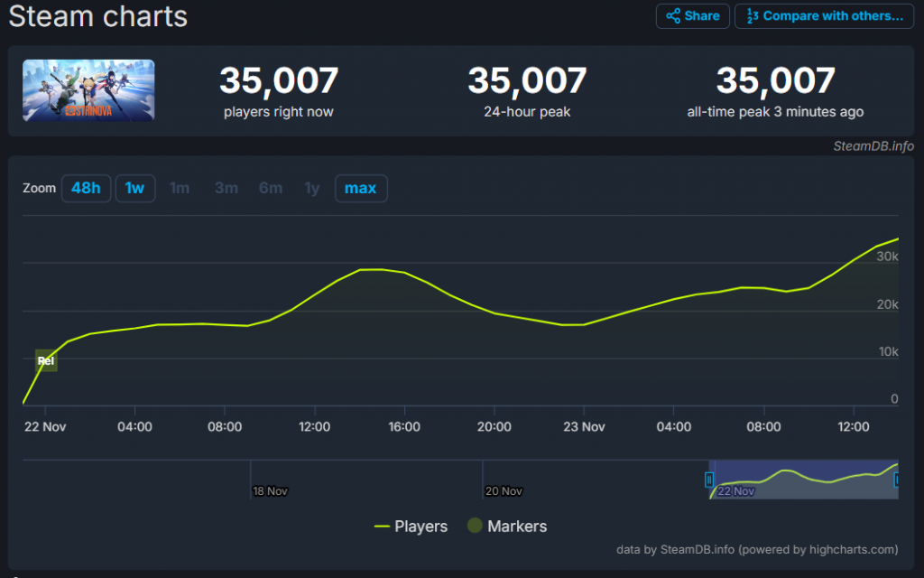Click the '20:00' axis label
The image size is (924, 578).
click(x=494, y=426)
